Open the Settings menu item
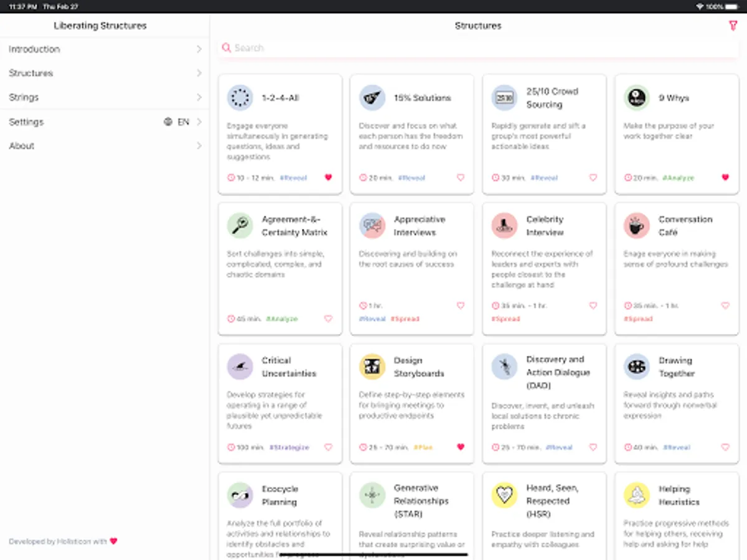 pos(105,122)
